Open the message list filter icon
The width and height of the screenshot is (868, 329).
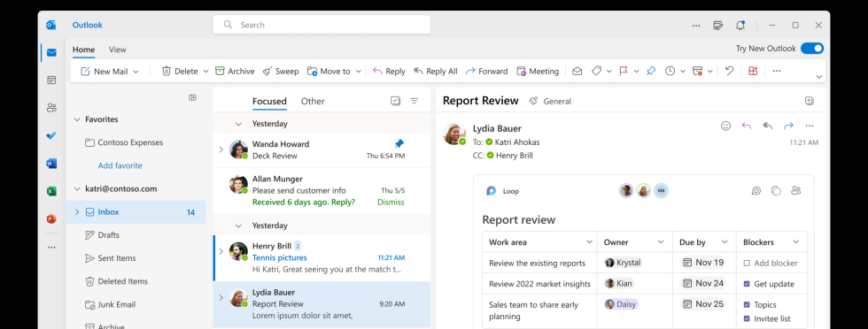click(415, 101)
